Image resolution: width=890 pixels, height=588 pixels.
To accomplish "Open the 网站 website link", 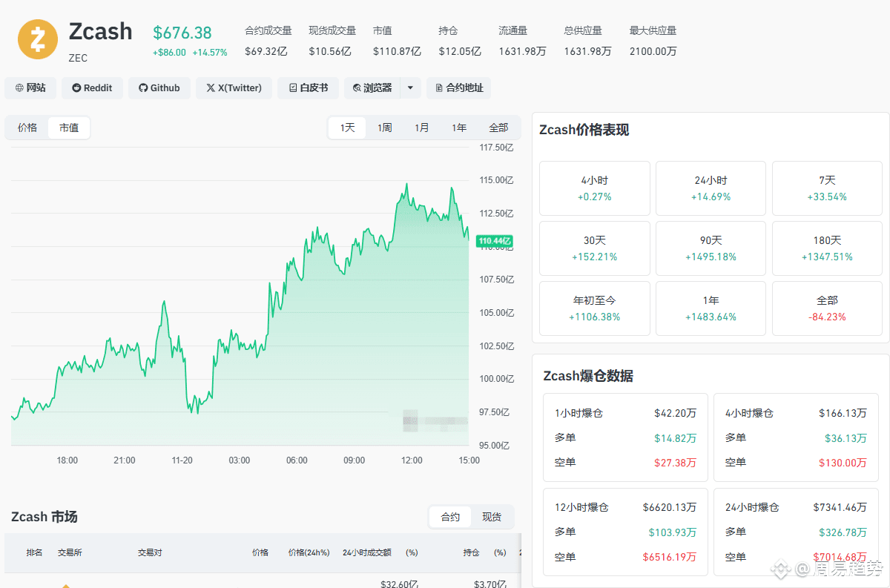I will [x=30, y=88].
